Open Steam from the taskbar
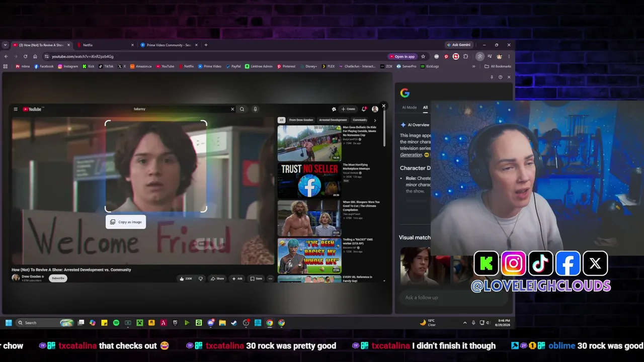 point(234,323)
